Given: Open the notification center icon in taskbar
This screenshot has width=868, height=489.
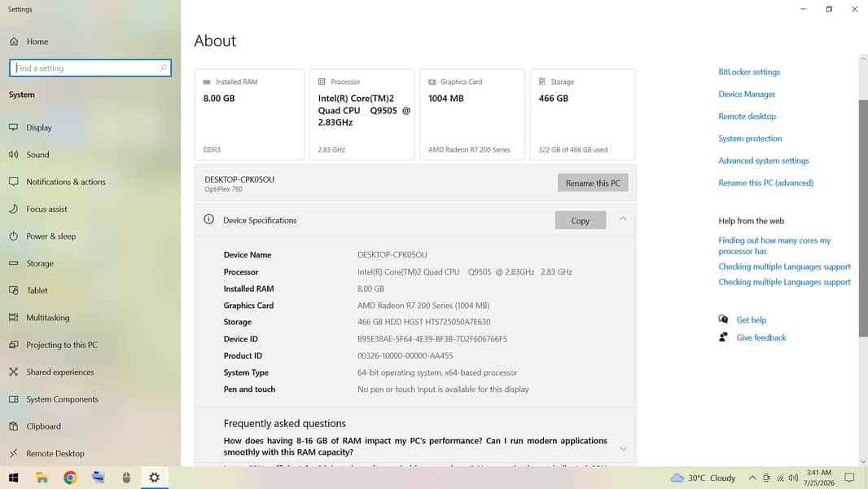Looking at the screenshot, I should (849, 478).
